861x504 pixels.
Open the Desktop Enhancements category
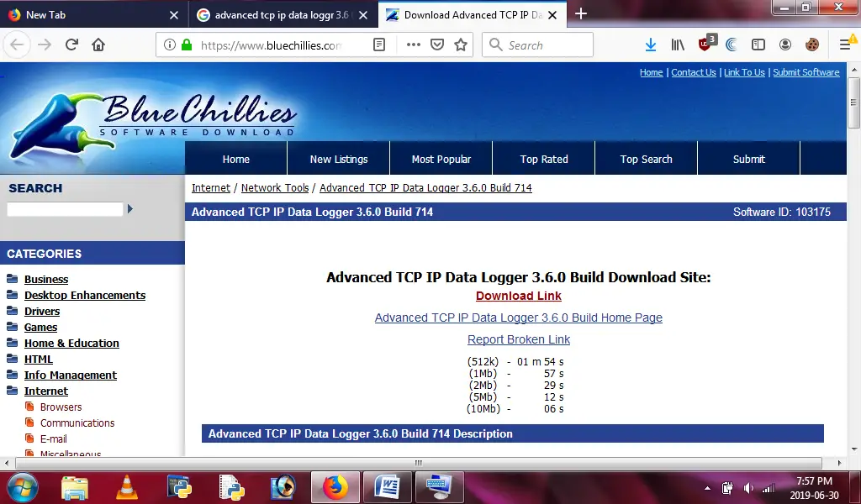(x=85, y=295)
